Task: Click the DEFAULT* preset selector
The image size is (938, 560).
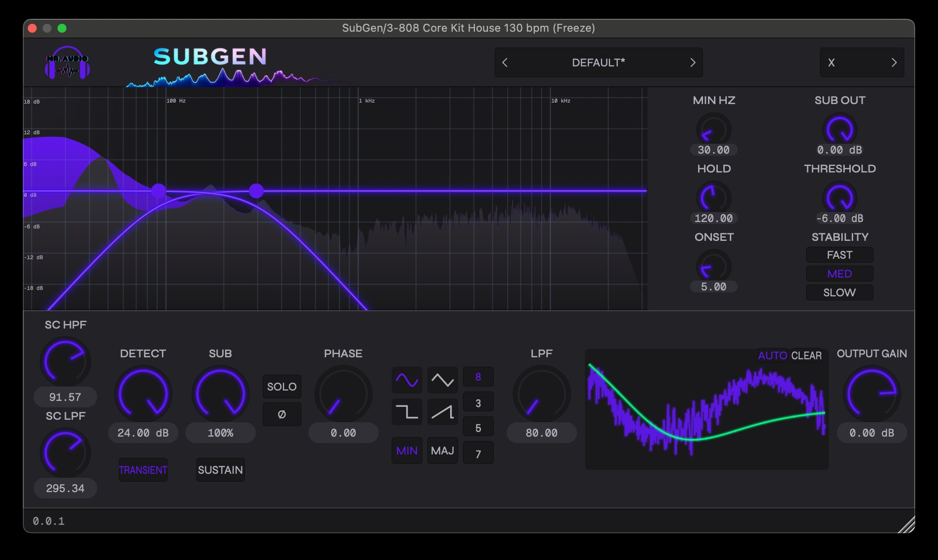Action: 598,62
